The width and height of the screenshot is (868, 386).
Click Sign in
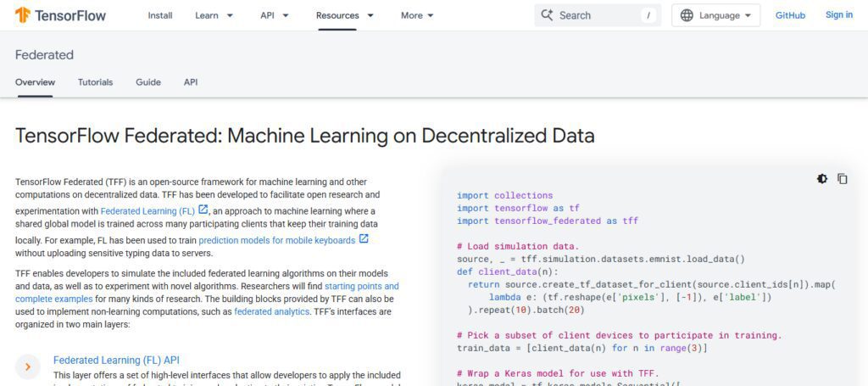click(838, 15)
